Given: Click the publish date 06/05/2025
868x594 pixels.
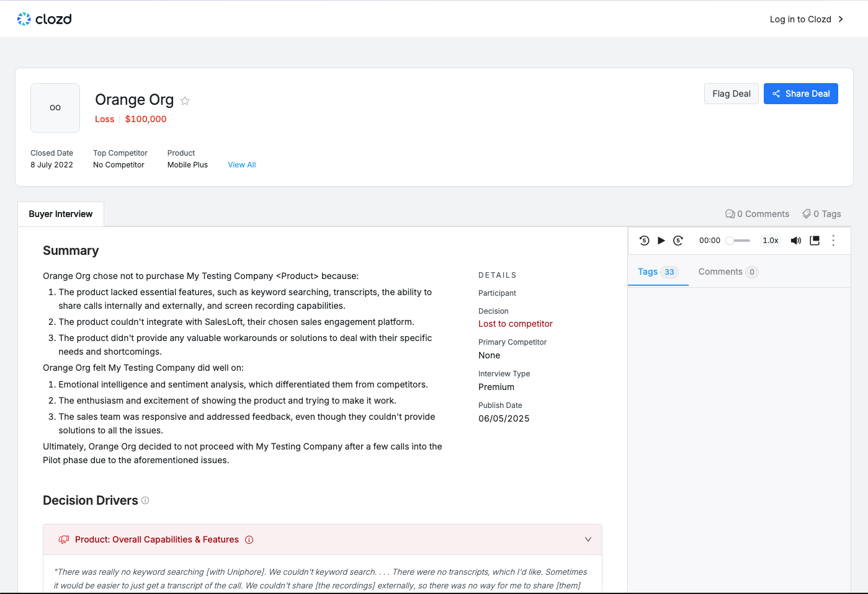Looking at the screenshot, I should tap(504, 419).
